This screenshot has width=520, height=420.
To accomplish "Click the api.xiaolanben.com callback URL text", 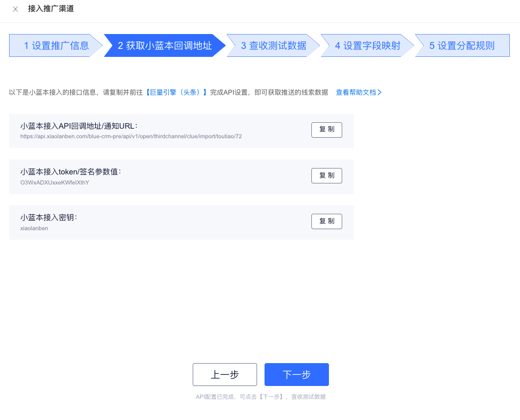I will pyautogui.click(x=131, y=137).
